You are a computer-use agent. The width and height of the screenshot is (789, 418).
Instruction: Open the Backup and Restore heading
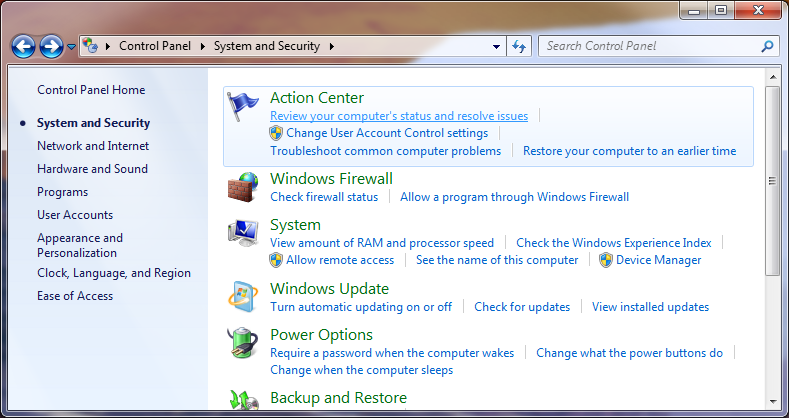click(339, 398)
